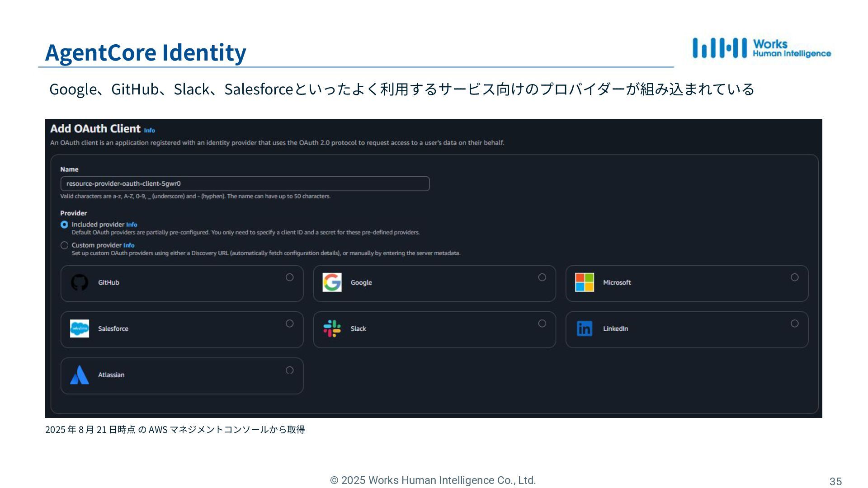This screenshot has width=868, height=488.
Task: Click the Atlassian card label text
Action: pyautogui.click(x=111, y=375)
